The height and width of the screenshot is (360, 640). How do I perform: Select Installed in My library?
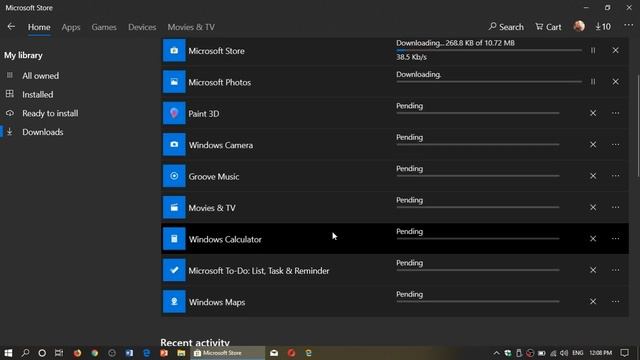(38, 94)
